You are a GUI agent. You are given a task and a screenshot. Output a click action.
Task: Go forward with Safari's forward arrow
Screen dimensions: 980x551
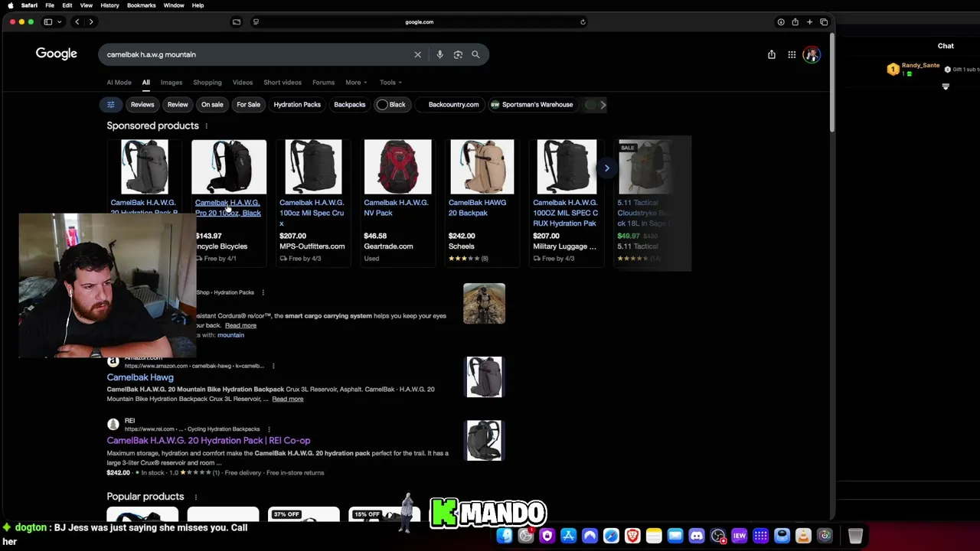tap(90, 22)
